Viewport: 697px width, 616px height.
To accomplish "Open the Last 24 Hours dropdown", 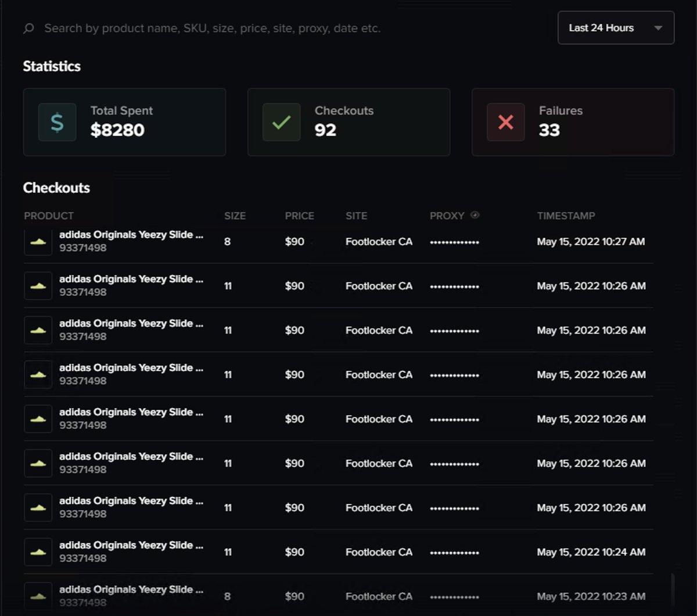I will (616, 28).
